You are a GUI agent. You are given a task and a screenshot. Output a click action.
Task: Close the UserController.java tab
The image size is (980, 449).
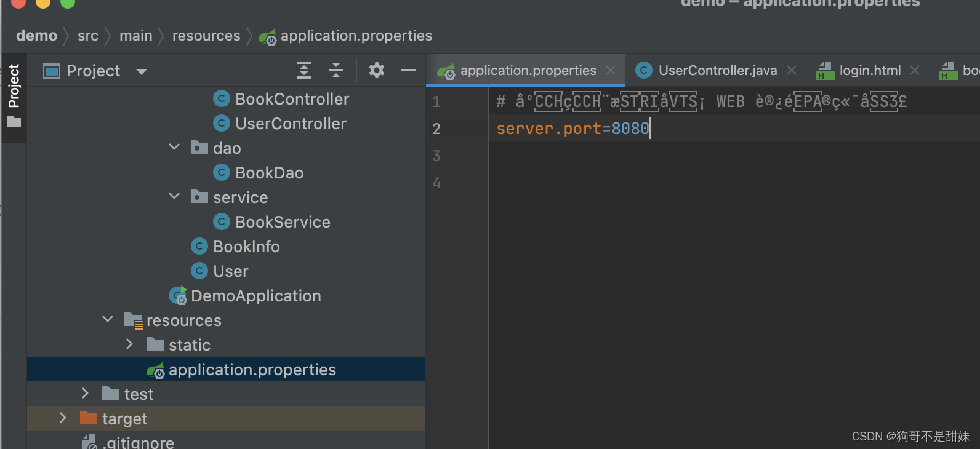(x=792, y=71)
